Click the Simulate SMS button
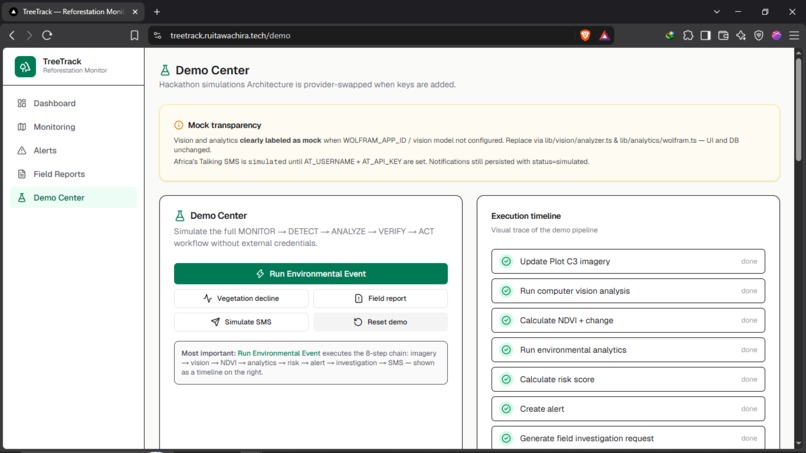Screen dimensions: 806x453 coord(241,322)
